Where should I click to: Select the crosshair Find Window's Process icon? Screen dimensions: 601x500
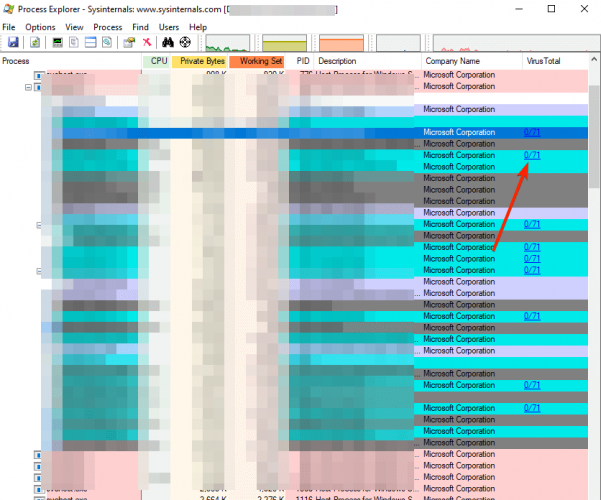[185, 42]
